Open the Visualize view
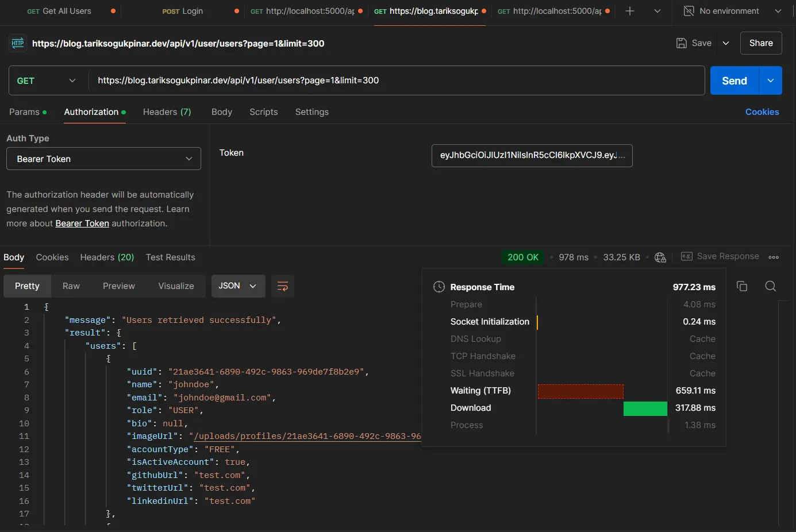 pos(176,286)
